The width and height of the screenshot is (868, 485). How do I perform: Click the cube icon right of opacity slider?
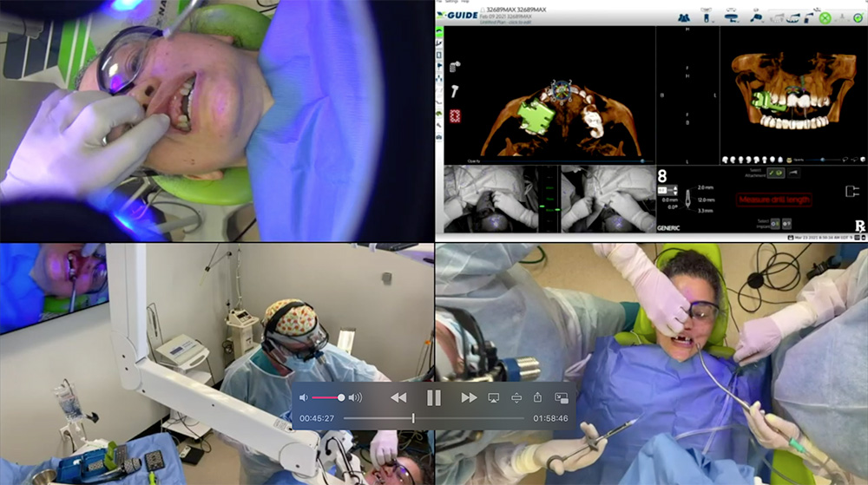863,160
